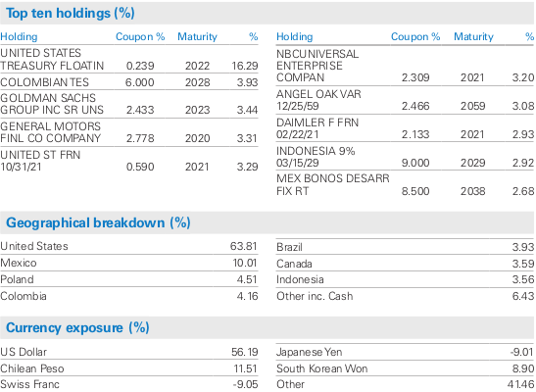Click 'Mexico' in geographical breakdown
The height and width of the screenshot is (392, 536).
(19, 263)
